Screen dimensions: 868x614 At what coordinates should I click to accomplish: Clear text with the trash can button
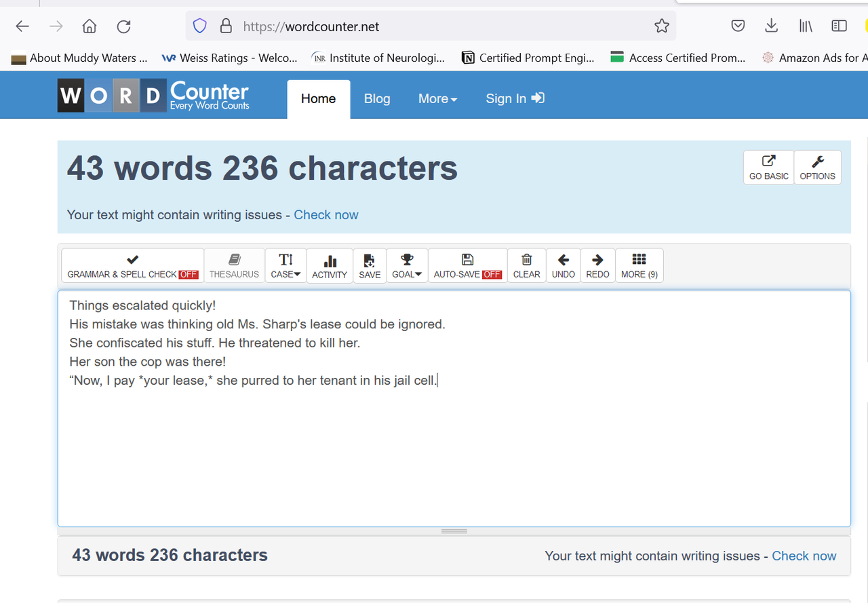(x=526, y=265)
